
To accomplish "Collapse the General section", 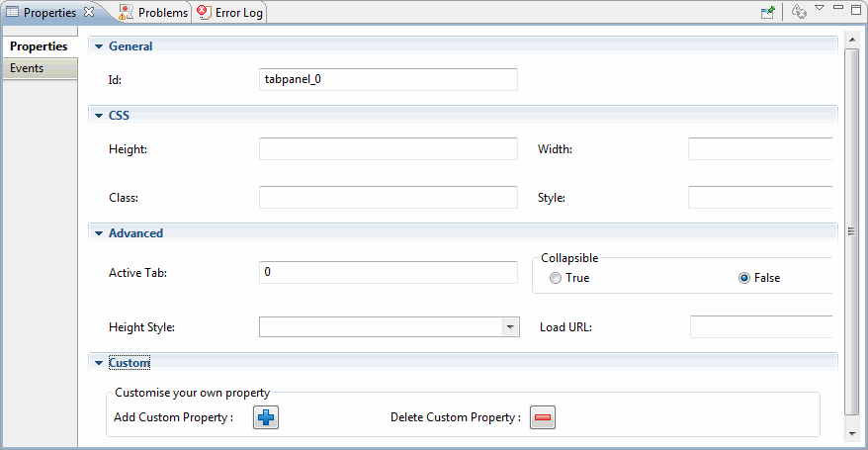I will (x=99, y=46).
